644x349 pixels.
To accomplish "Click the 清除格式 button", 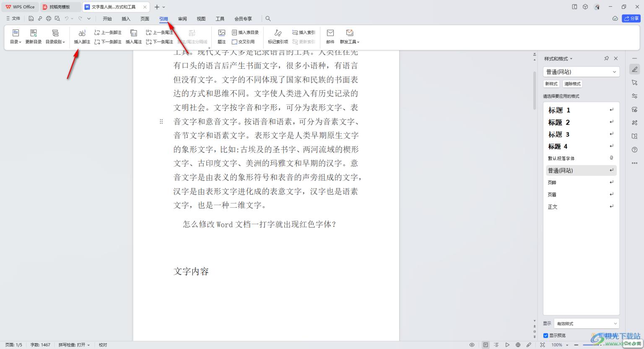I will point(572,84).
